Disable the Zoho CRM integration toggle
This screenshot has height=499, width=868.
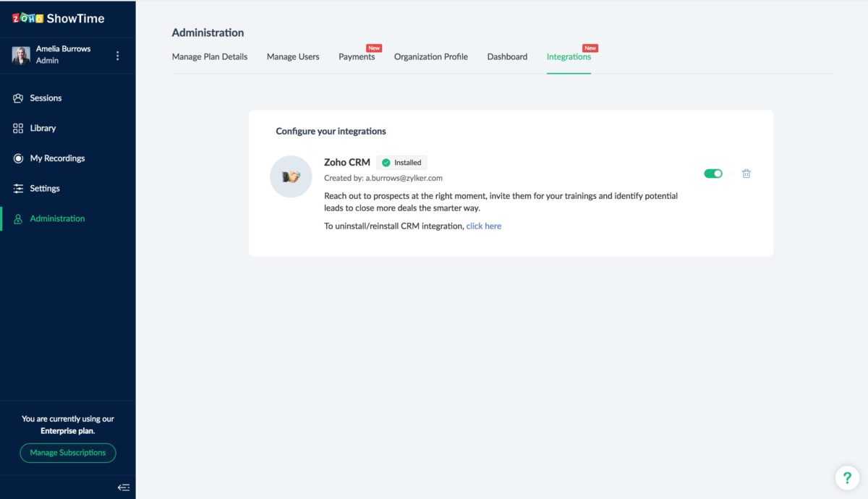713,174
